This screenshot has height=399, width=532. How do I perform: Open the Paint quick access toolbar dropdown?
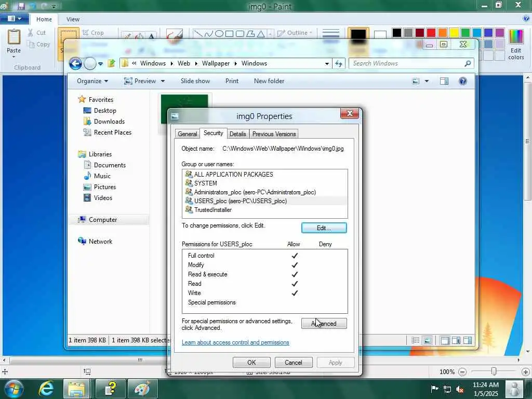[x=54, y=6]
